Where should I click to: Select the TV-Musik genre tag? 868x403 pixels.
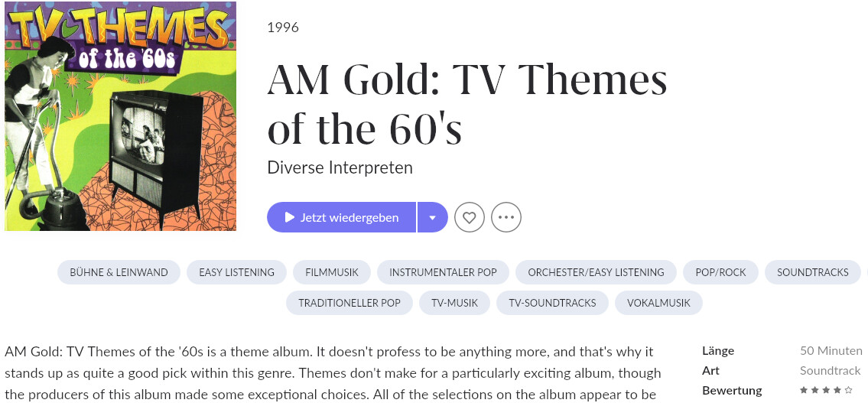tap(454, 303)
